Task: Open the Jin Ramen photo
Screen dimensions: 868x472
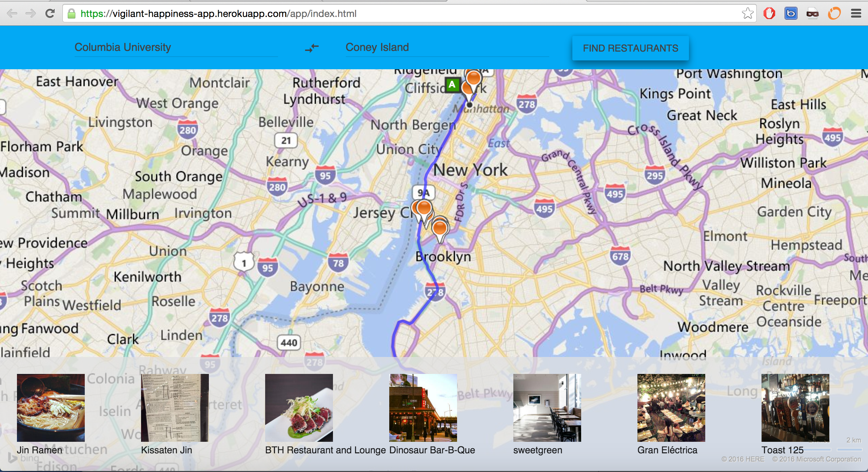Action: pyautogui.click(x=51, y=408)
